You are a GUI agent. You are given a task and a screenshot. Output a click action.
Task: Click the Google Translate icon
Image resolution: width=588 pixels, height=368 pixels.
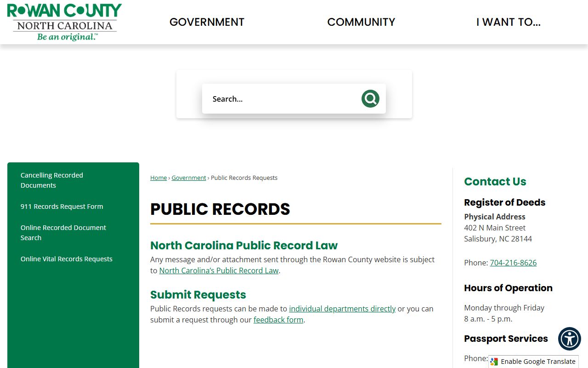click(x=494, y=362)
